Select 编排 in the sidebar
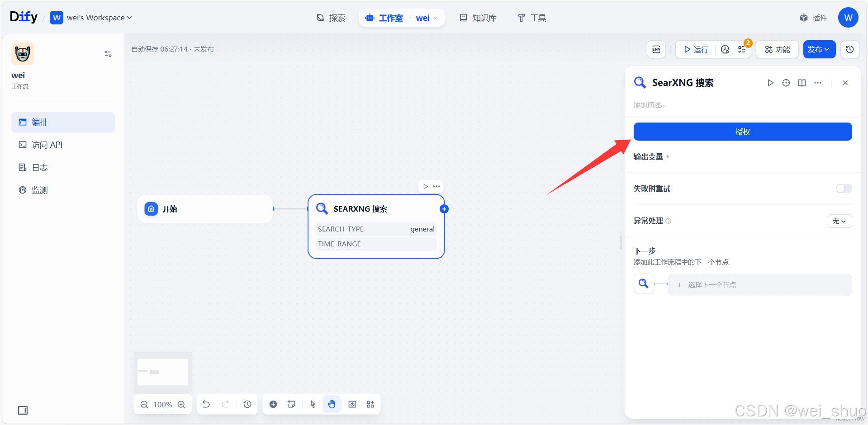868x425 pixels. point(63,122)
